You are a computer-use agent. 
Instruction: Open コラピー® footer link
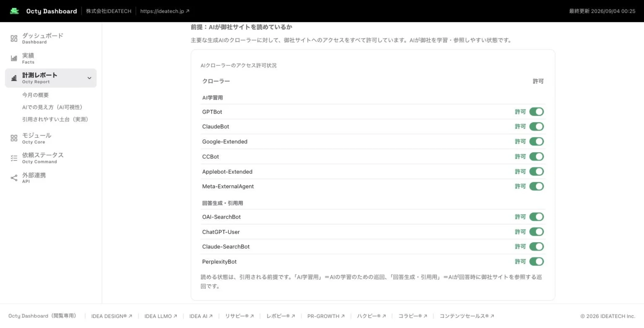(x=413, y=316)
